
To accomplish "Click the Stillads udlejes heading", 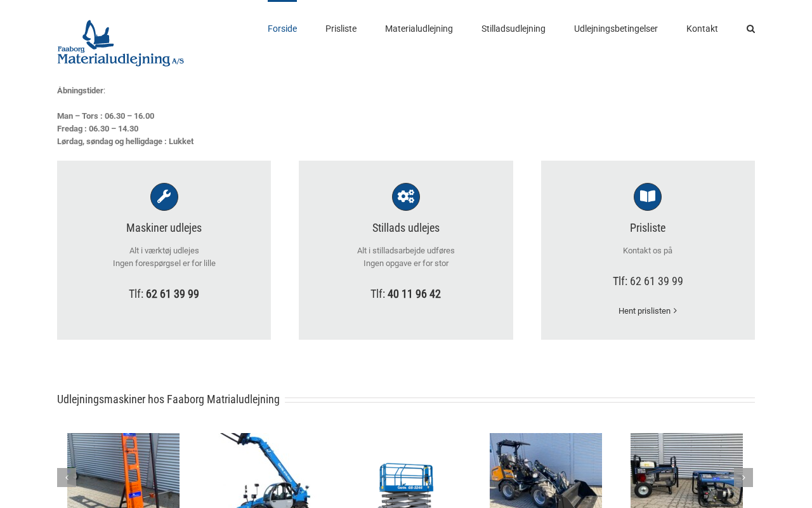I will pos(406,228).
